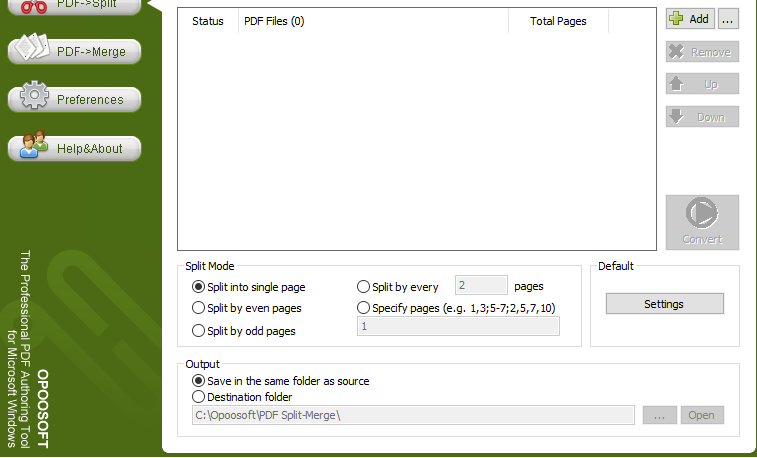Browse for the destination folder with the ellipsis button
Screen dimensions: 757x458
click(x=659, y=415)
